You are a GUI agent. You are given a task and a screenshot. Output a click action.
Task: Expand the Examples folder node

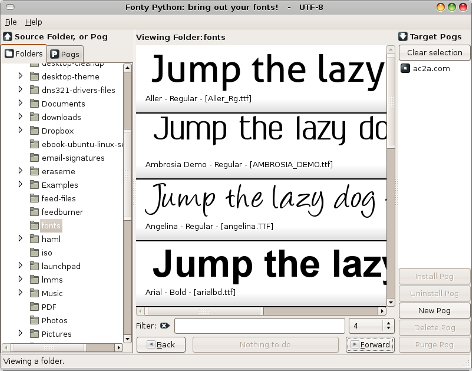coord(20,185)
